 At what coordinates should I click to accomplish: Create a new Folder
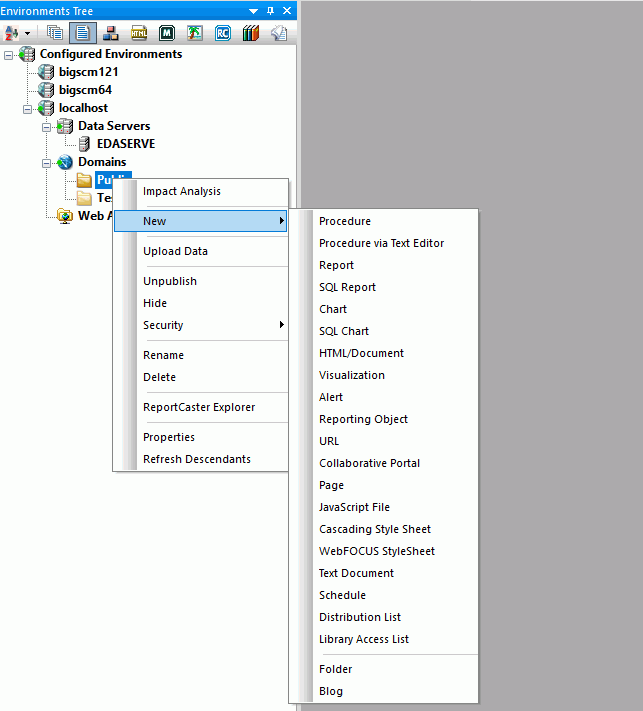click(x=336, y=669)
